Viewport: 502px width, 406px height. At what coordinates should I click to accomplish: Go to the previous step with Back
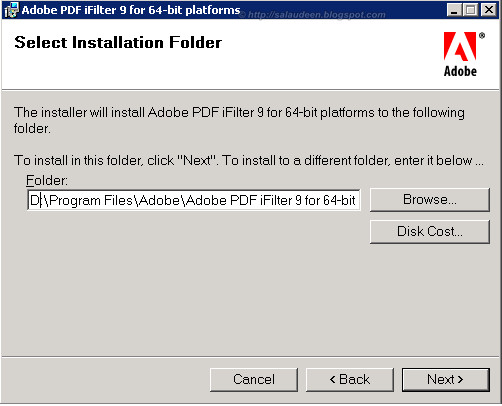pos(350,379)
